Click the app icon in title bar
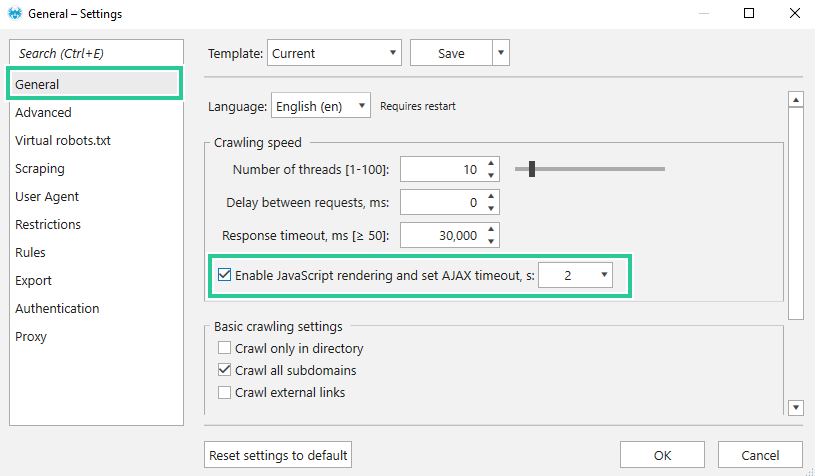815x476 pixels. point(15,14)
